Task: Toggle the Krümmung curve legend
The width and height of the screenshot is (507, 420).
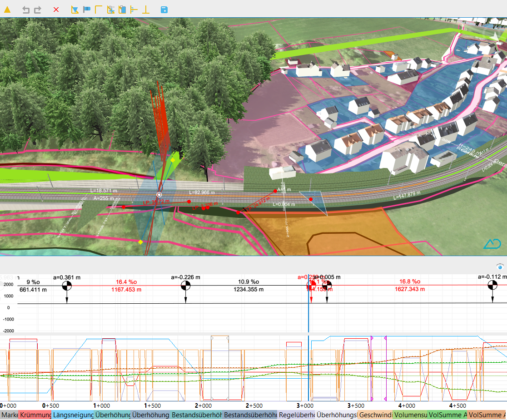Action: click(x=35, y=415)
